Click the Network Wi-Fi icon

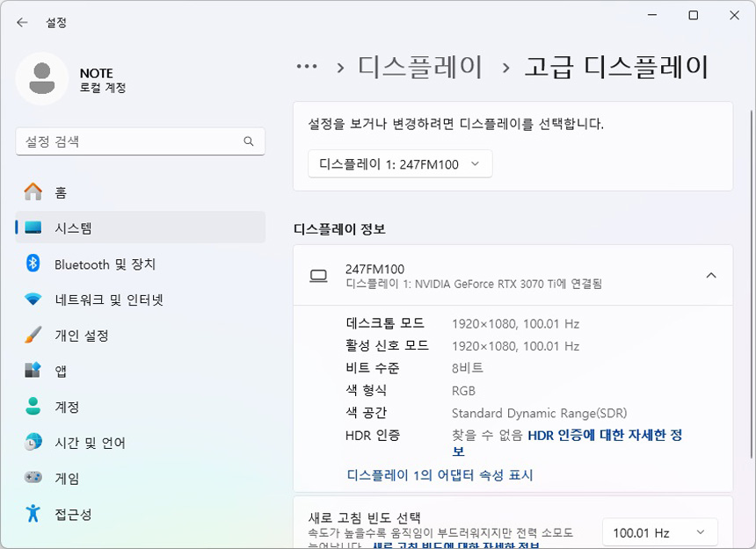[x=33, y=300]
